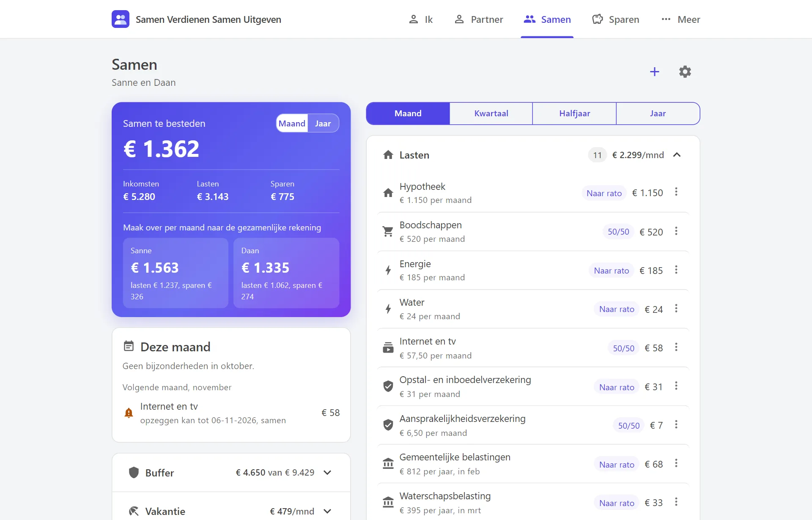Image resolution: width=812 pixels, height=520 pixels.
Task: Open more options for Boodschappen
Action: pos(676,231)
